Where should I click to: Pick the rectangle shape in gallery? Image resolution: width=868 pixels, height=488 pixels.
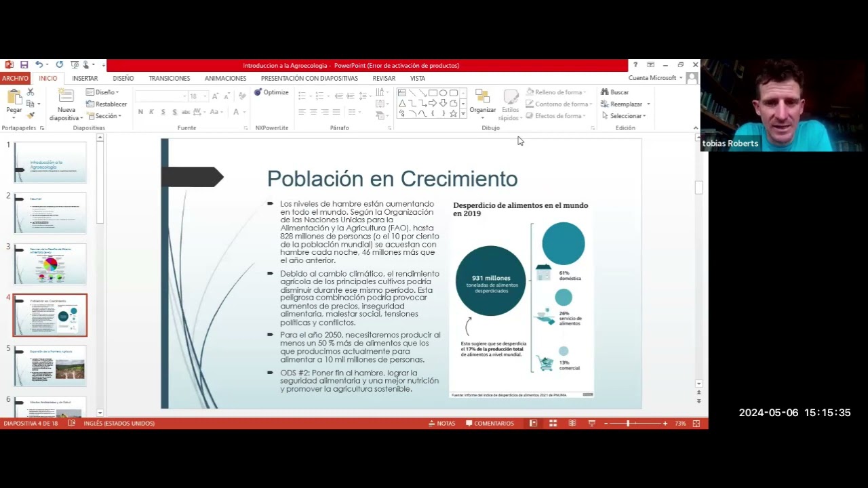coord(433,93)
